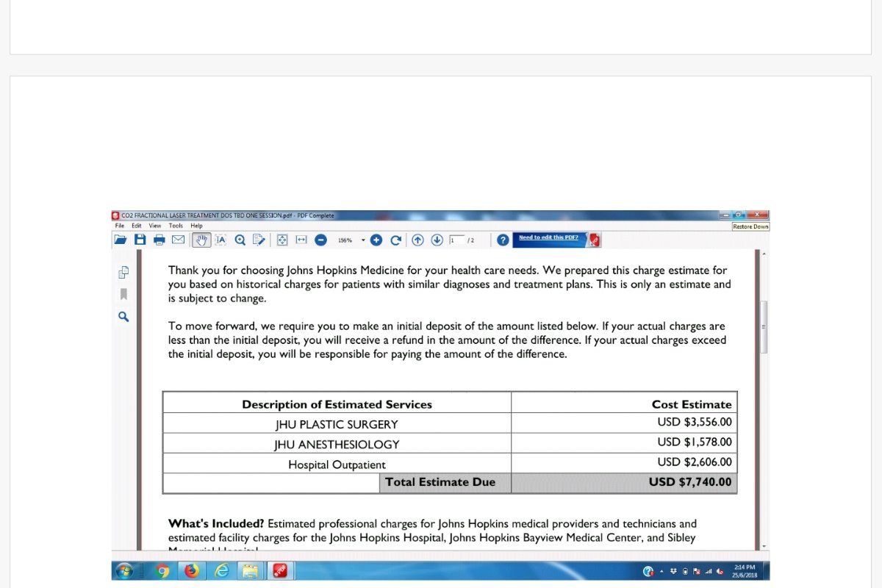The width and height of the screenshot is (882, 588).
Task: Close the PDF Complete window
Action: click(758, 215)
